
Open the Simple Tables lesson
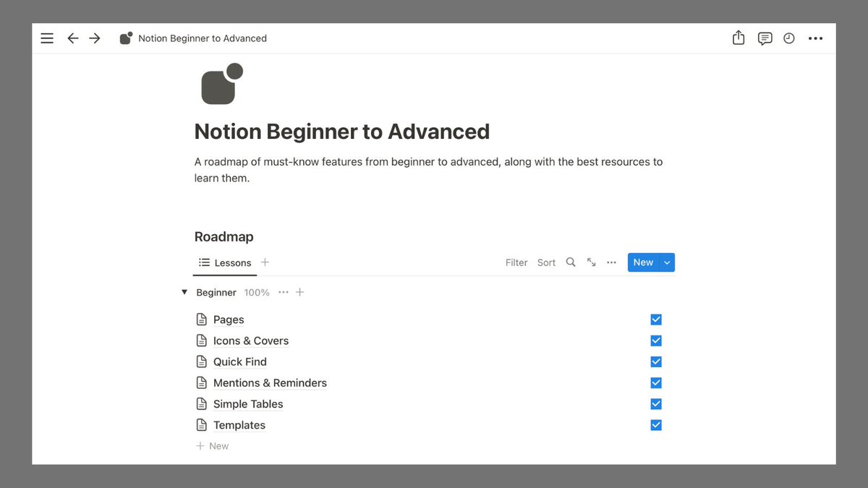248,403
